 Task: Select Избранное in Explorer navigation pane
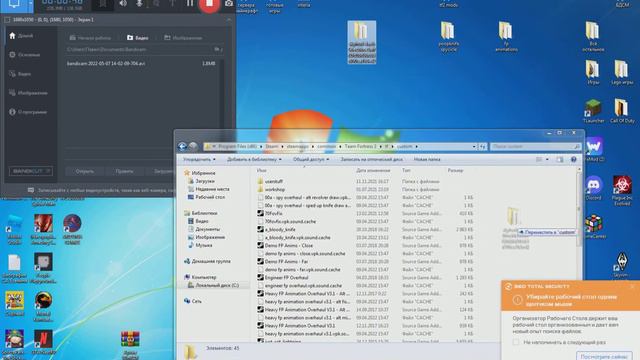point(200,173)
